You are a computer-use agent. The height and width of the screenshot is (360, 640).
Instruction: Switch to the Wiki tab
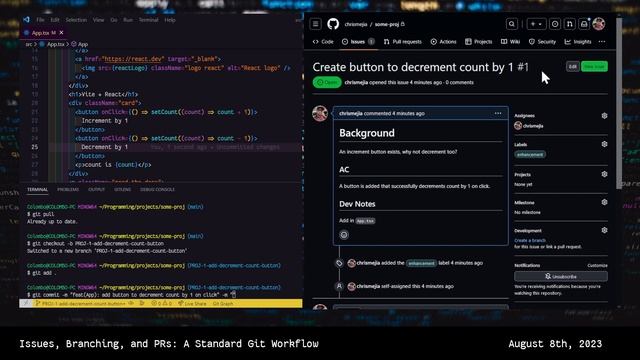[510, 42]
